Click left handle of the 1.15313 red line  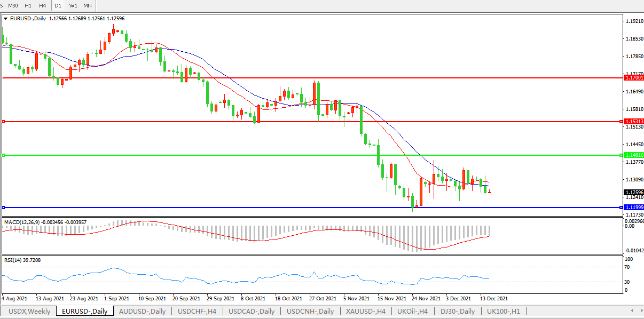click(3, 122)
